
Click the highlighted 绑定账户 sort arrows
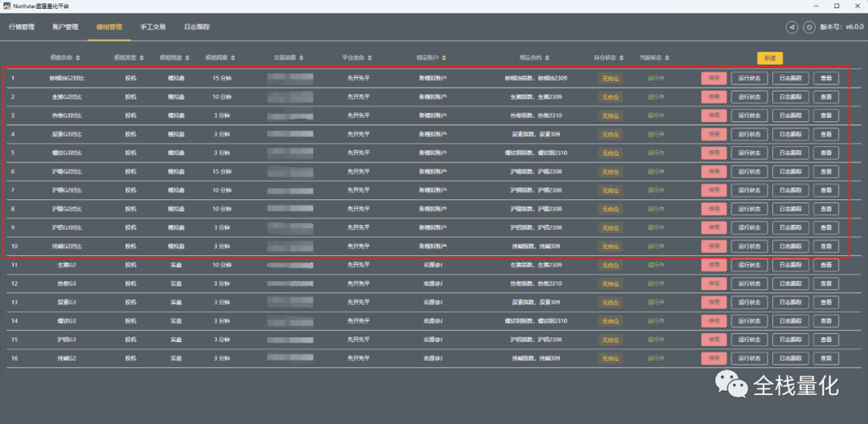tap(444, 58)
